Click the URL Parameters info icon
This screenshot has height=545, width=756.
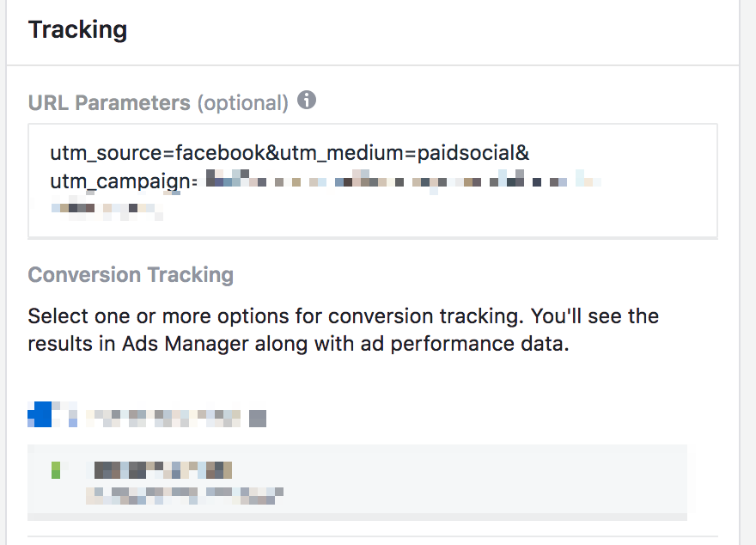pyautogui.click(x=307, y=101)
